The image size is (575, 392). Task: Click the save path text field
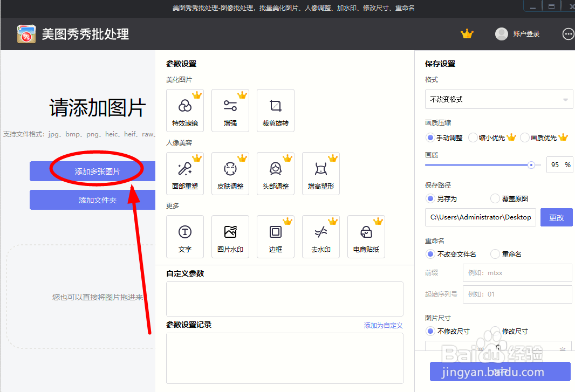coord(481,217)
